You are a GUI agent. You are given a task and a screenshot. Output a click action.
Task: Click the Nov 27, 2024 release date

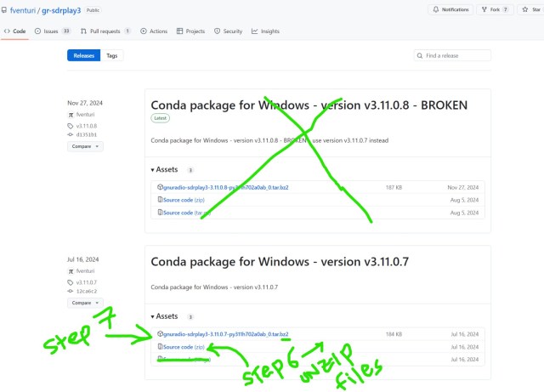(x=85, y=103)
